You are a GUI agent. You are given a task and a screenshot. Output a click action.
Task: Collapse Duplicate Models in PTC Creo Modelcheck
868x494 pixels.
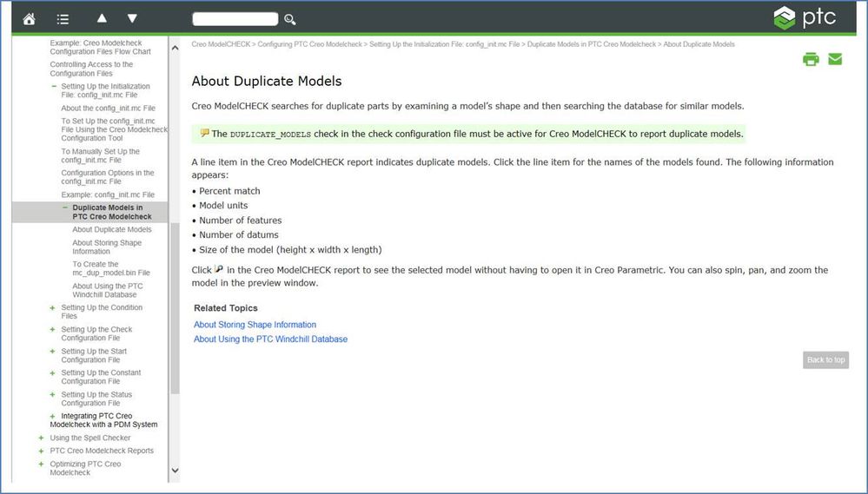click(65, 208)
